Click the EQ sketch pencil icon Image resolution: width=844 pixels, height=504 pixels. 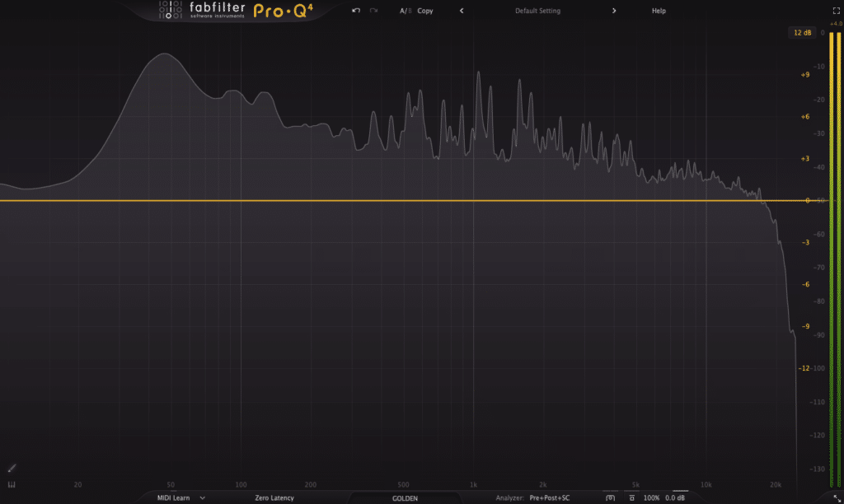pyautogui.click(x=11, y=467)
